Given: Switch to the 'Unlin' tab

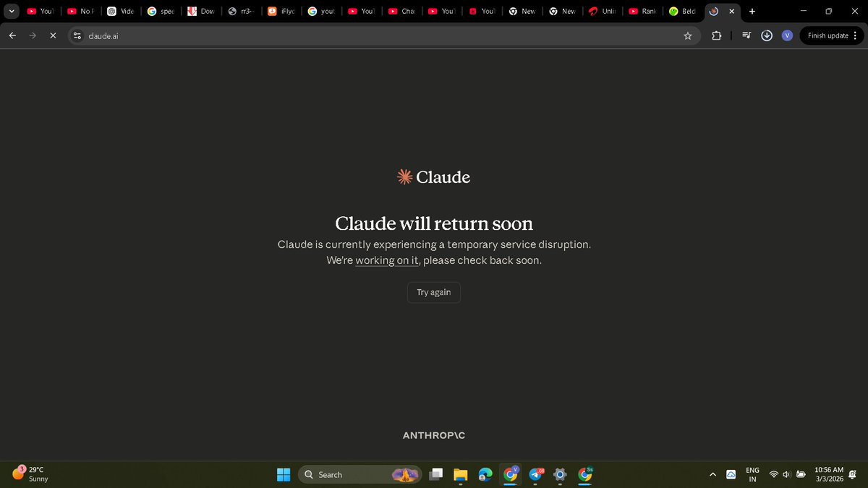Looking at the screenshot, I should click(x=602, y=12).
